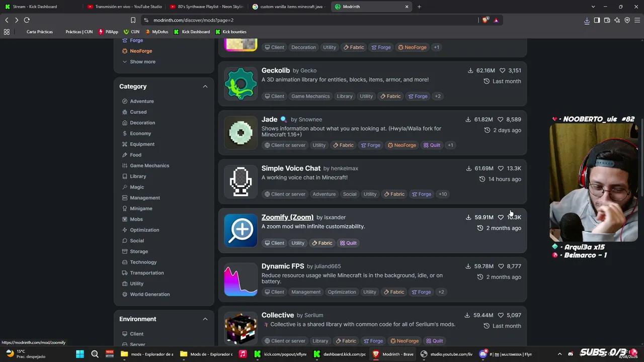This screenshot has height=362, width=644.
Task: Open the PillApp bookmark
Action: 108,32
